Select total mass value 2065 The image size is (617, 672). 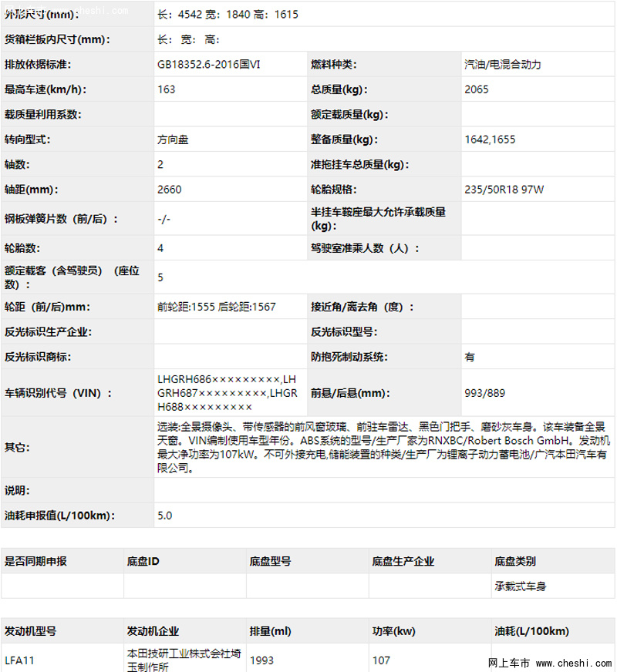click(x=477, y=89)
